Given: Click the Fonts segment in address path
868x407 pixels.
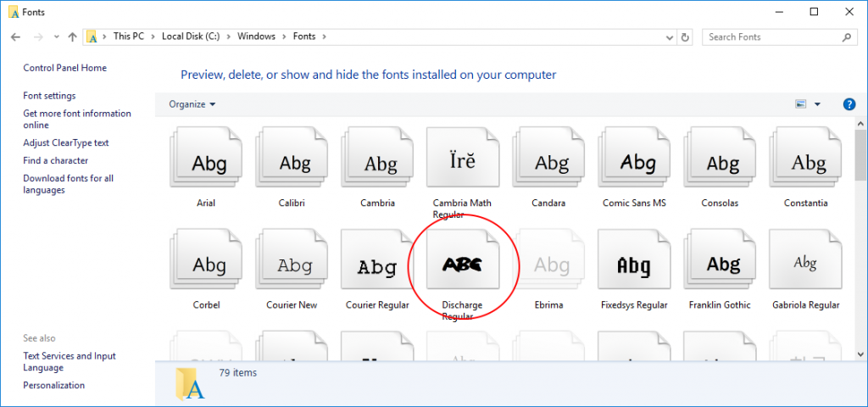Looking at the screenshot, I should [304, 36].
